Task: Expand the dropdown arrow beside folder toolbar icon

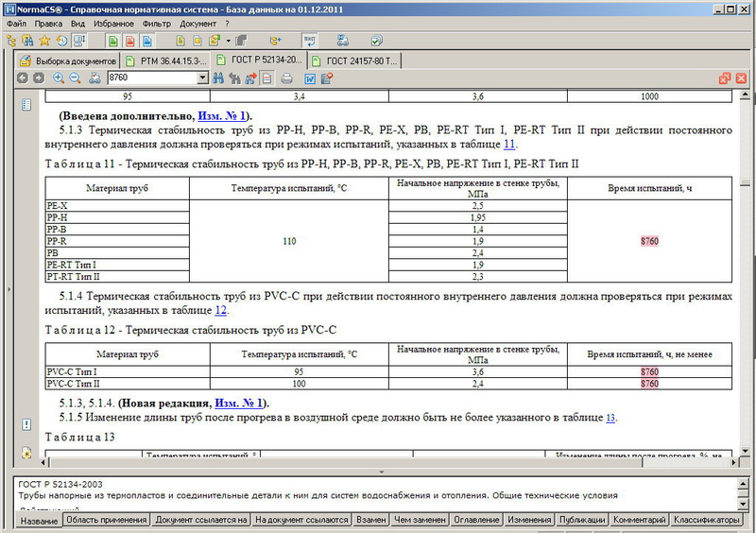Action: [x=229, y=41]
